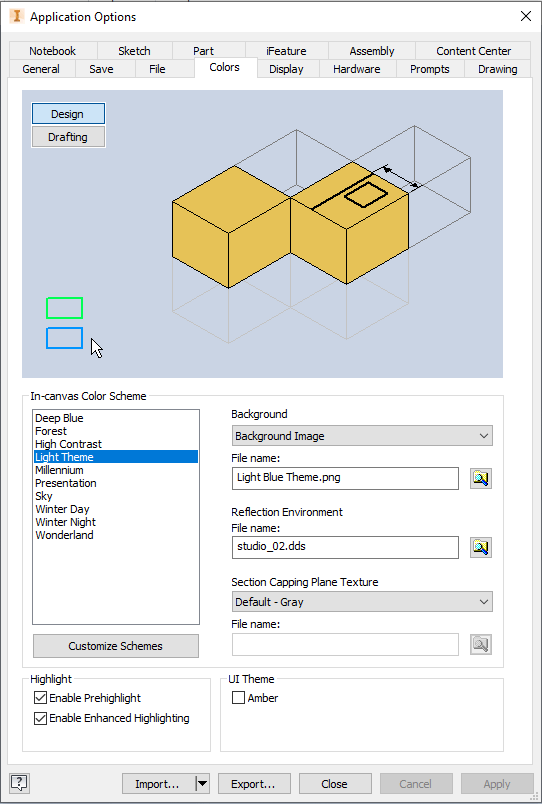Select Winter Night color scheme

tap(66, 522)
